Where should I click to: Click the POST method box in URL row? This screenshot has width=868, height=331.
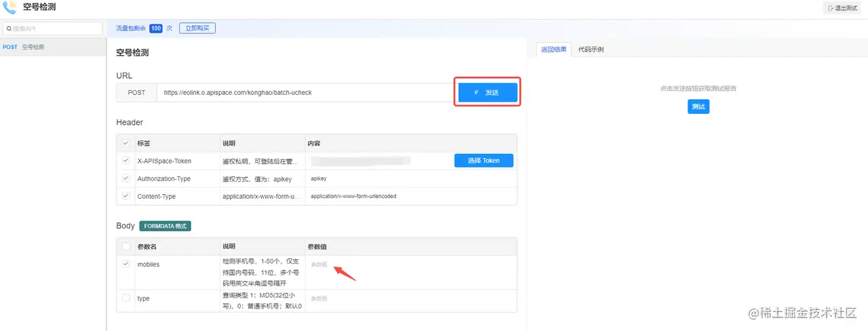click(x=136, y=93)
